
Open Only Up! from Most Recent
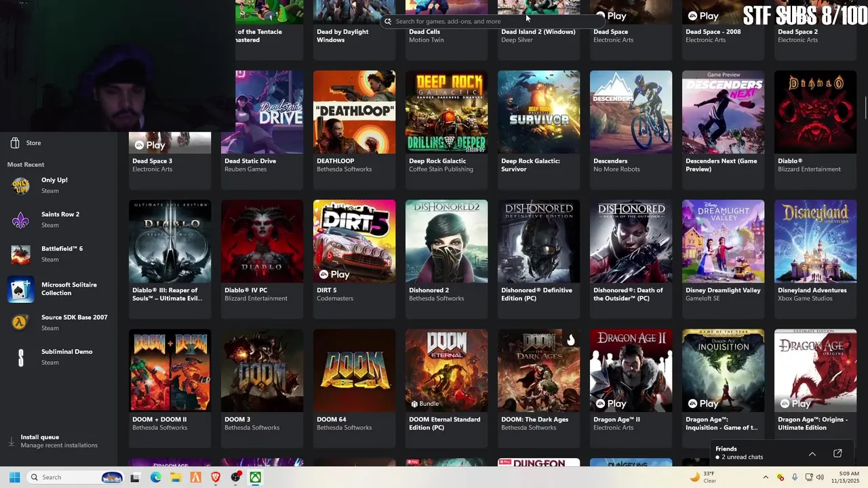pos(58,185)
